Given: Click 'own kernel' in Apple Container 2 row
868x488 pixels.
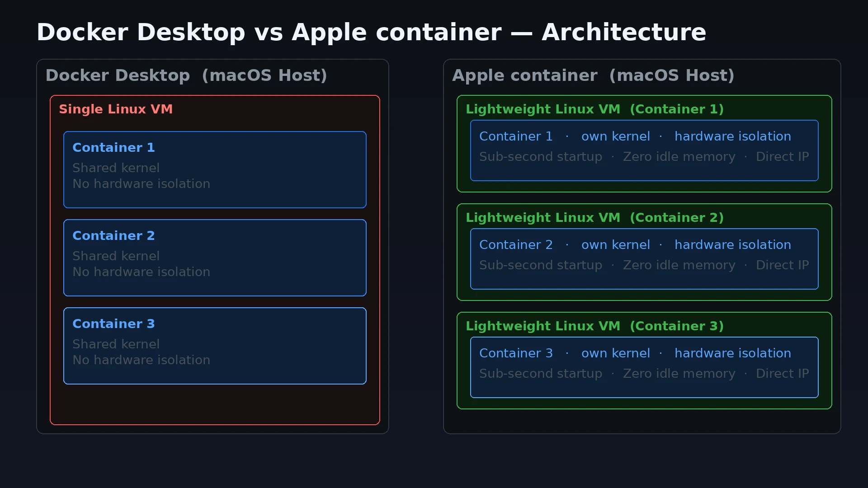Looking at the screenshot, I should 616,245.
